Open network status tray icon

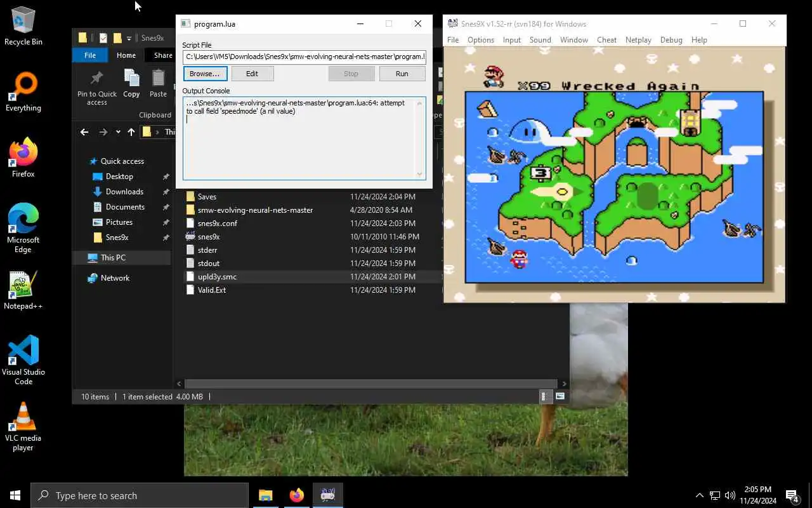(715, 495)
